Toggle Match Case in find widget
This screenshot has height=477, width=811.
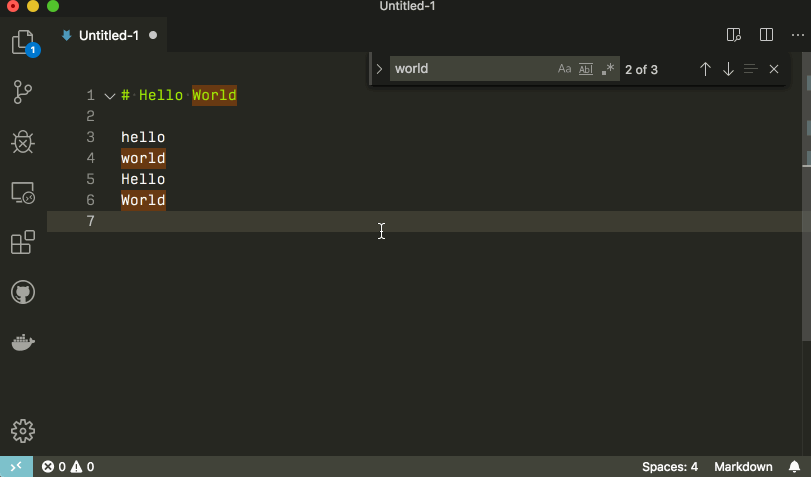pyautogui.click(x=564, y=69)
